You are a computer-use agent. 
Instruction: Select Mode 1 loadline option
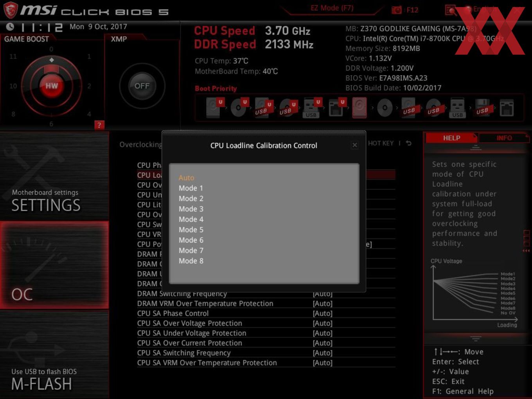pyautogui.click(x=191, y=188)
